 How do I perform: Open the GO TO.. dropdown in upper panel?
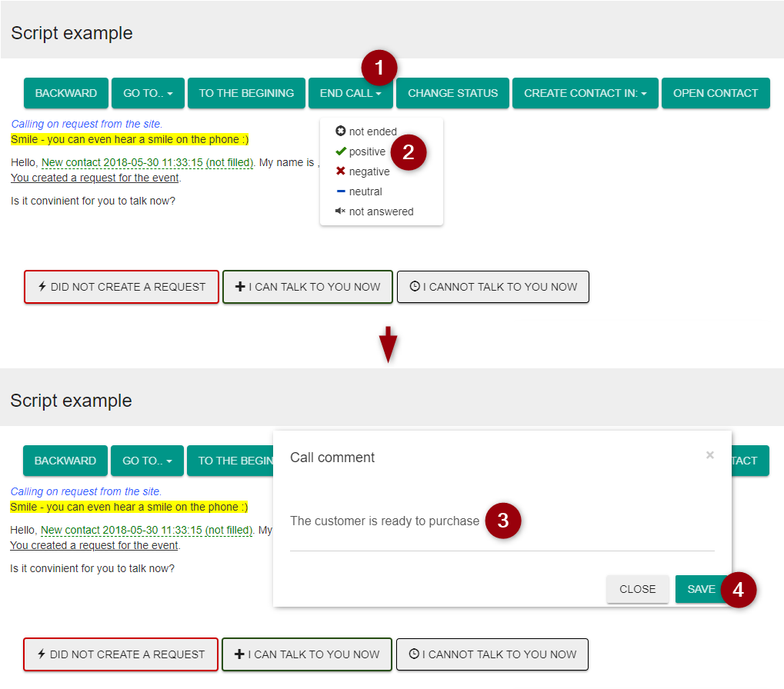pyautogui.click(x=148, y=93)
